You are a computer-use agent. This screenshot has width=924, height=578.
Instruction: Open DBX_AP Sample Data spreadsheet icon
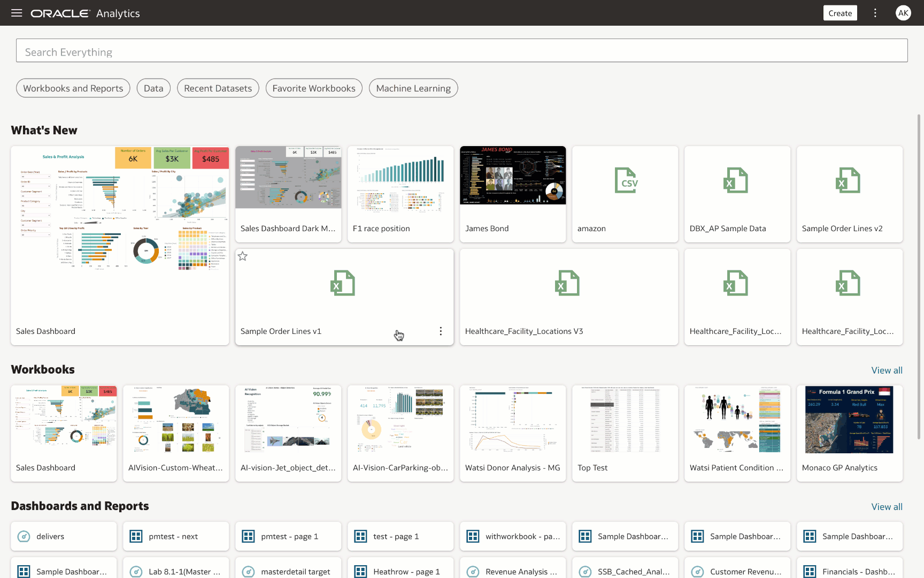pos(736,180)
